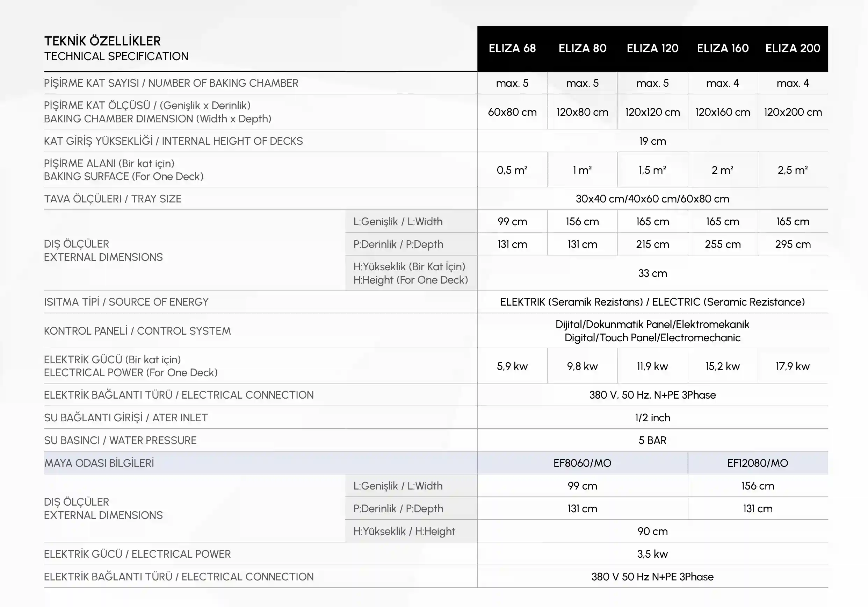Click the 33 cm deck height value

(x=652, y=273)
